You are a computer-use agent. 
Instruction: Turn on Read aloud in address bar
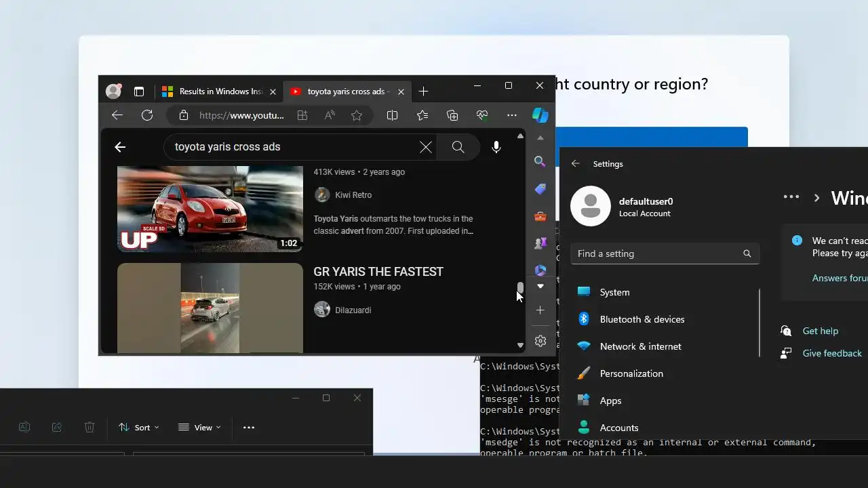coord(330,115)
